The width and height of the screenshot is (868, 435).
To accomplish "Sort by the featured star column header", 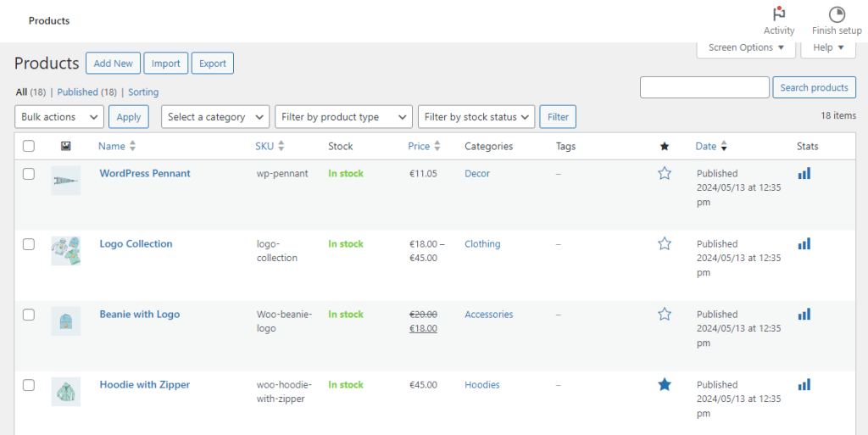I will click(x=665, y=146).
